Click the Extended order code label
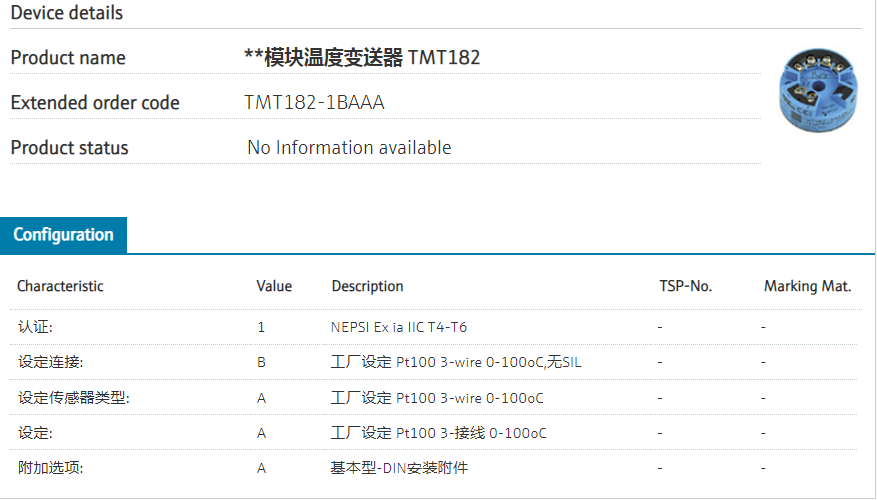Image resolution: width=877 pixels, height=500 pixels. [x=95, y=103]
